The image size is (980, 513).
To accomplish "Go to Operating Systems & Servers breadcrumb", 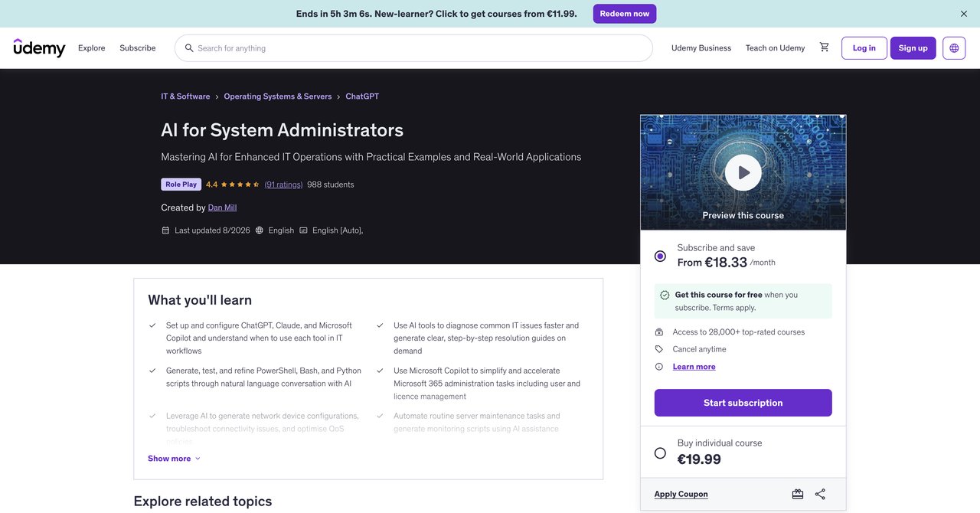I will click(x=278, y=96).
